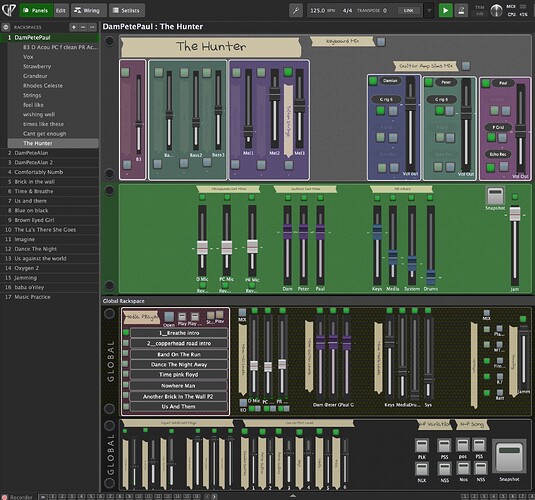Expand the bottom panel up arrow
The height and width of the screenshot is (500, 535).
click(x=292, y=496)
